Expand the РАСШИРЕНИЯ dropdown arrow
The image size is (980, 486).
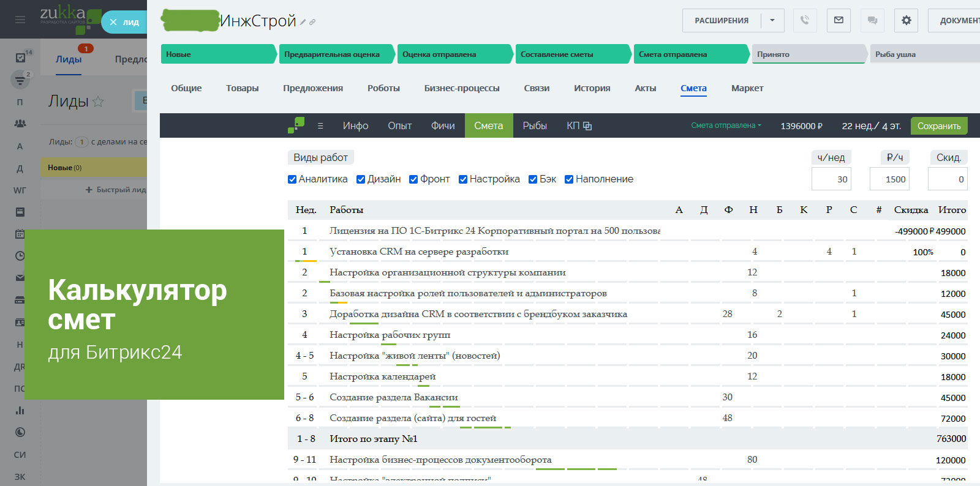[x=772, y=20]
